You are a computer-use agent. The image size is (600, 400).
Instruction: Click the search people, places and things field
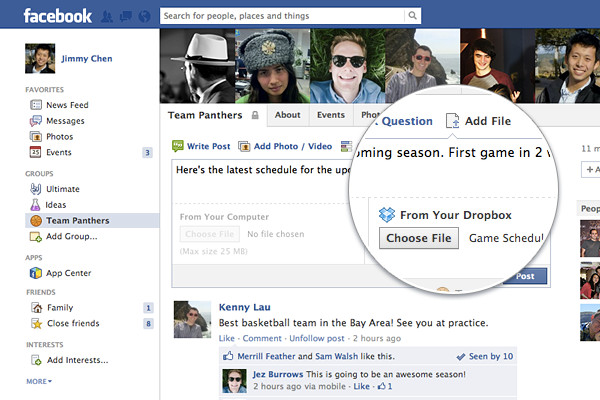[282, 16]
